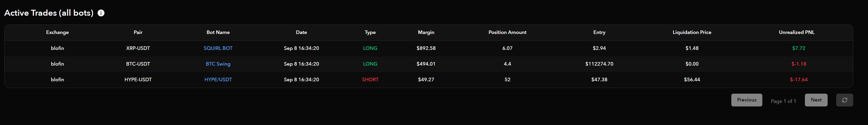
Task: Go to the Next page
Action: tap(816, 100)
